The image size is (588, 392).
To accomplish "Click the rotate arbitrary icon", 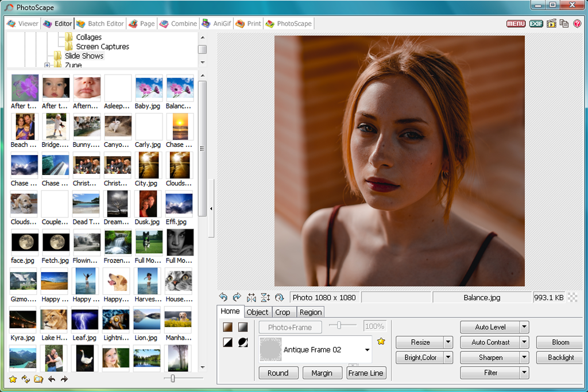I will (280, 297).
